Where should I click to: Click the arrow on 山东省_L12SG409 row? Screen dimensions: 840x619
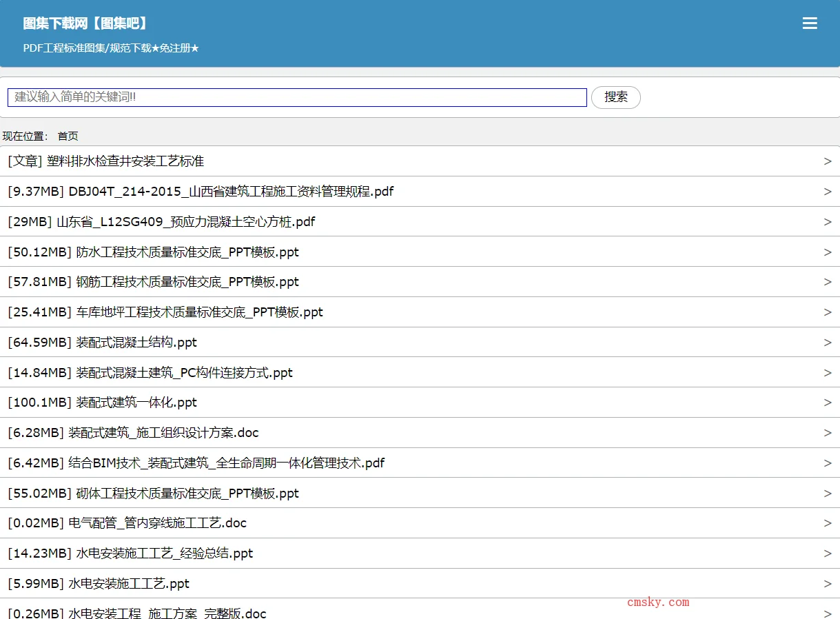point(828,222)
